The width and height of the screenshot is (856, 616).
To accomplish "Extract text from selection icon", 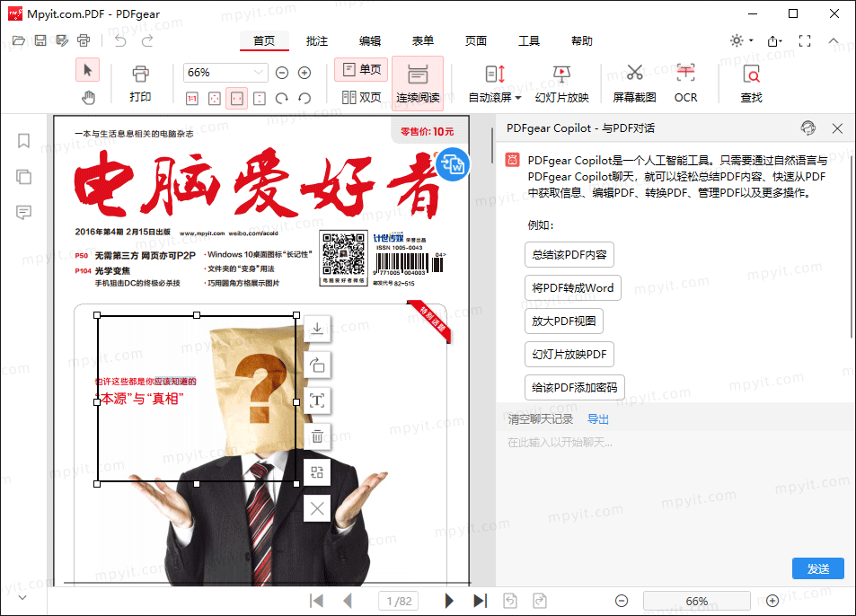I will click(x=317, y=400).
